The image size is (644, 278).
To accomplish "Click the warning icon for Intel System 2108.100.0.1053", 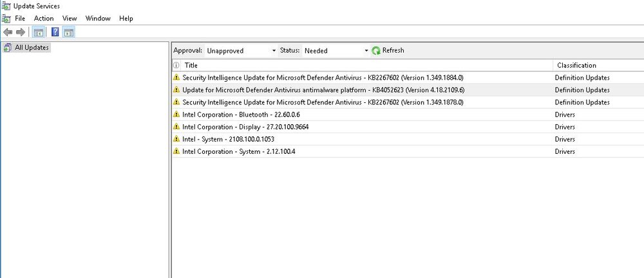I will (x=176, y=139).
